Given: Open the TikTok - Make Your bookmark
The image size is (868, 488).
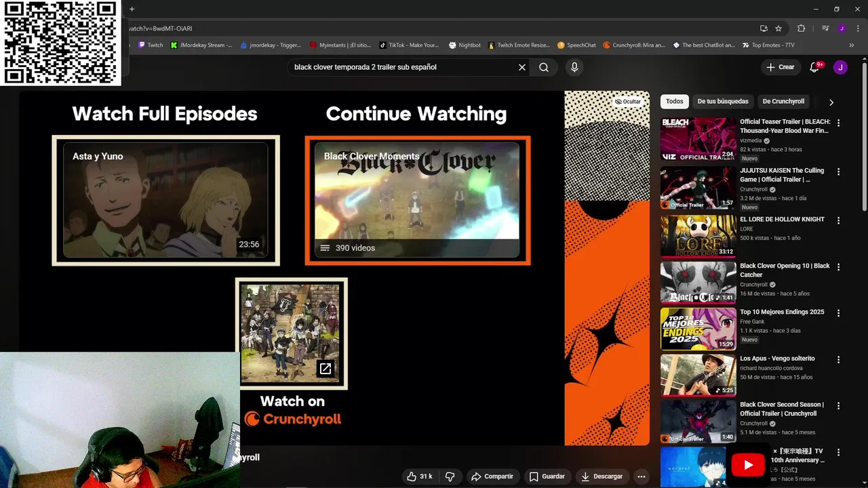Looking at the screenshot, I should [410, 45].
